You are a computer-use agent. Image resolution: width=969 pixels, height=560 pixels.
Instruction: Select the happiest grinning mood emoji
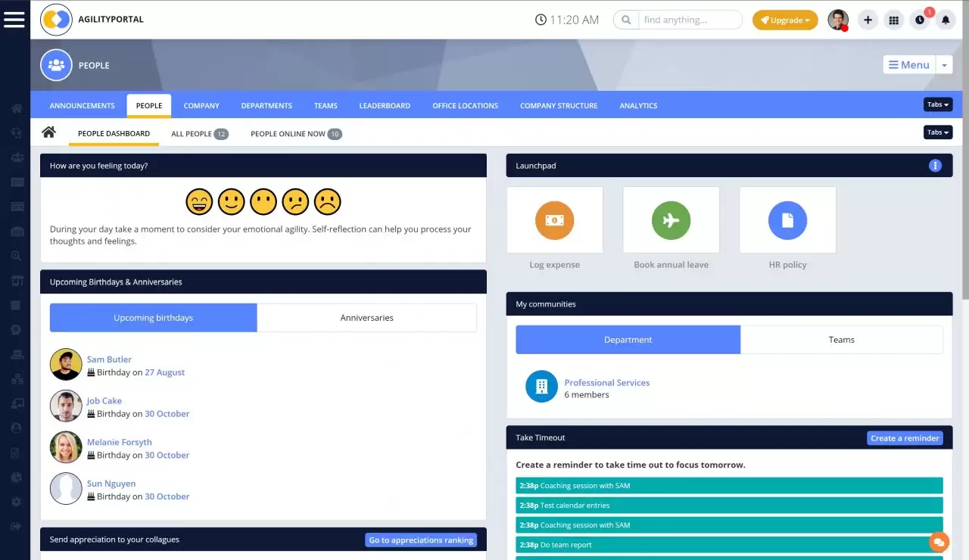(x=199, y=202)
